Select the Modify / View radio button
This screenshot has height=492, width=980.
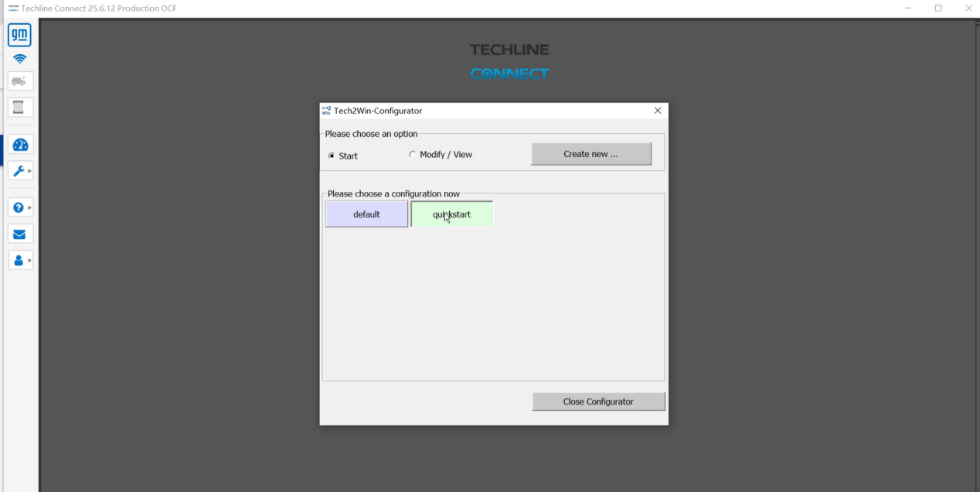click(x=412, y=155)
